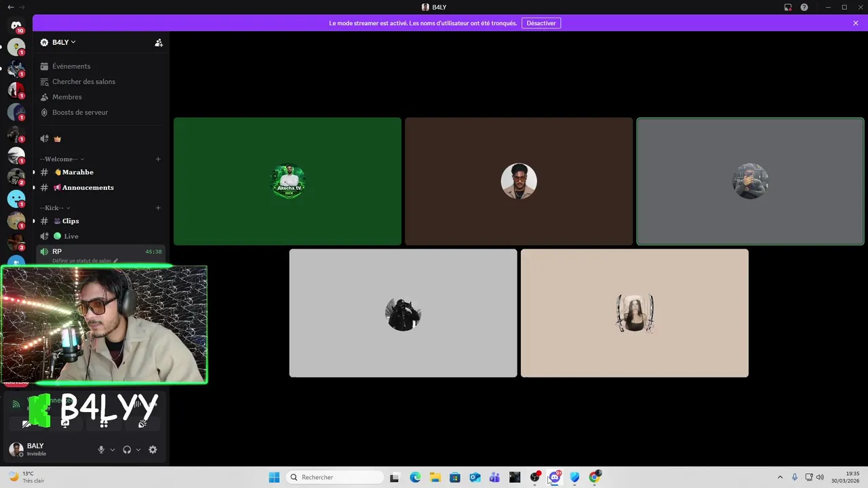The image size is (868, 488).
Task: Open the help question mark icon
Action: pos(804,7)
